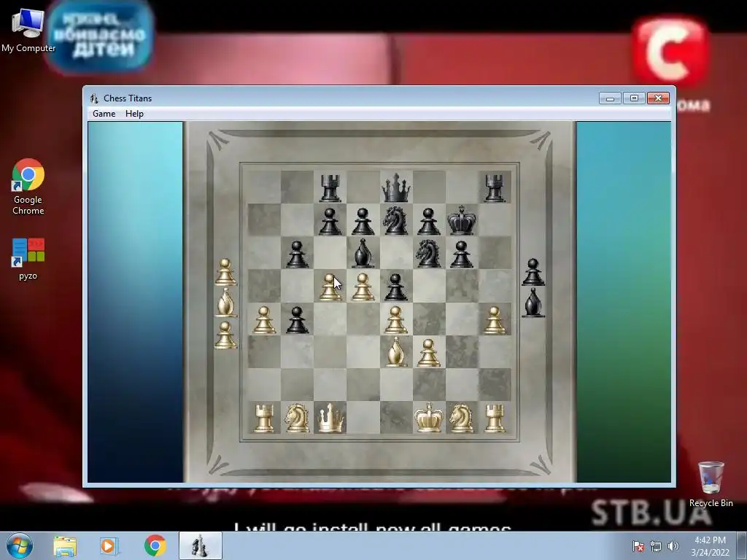Click the black pawn between knight and king

(428, 222)
